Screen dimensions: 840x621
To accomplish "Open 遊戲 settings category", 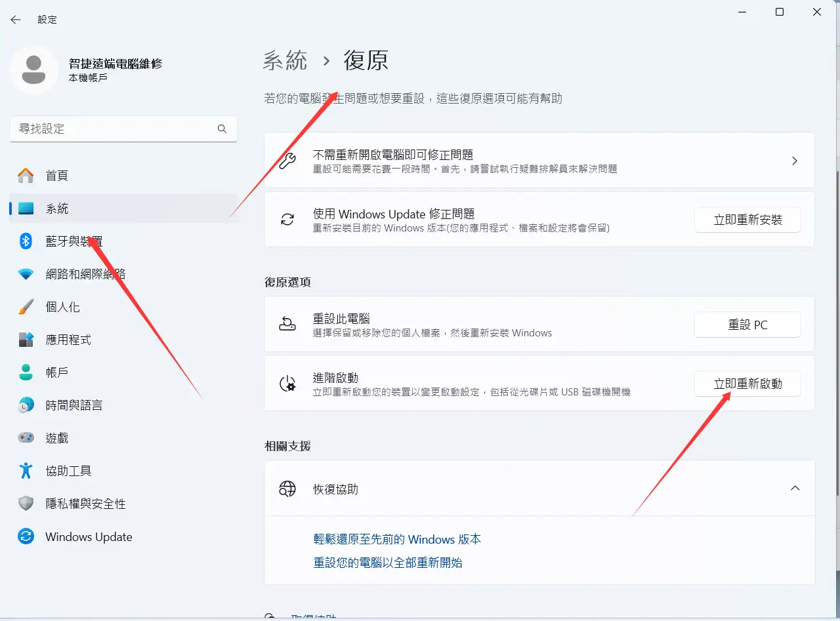I will pyautogui.click(x=123, y=438).
